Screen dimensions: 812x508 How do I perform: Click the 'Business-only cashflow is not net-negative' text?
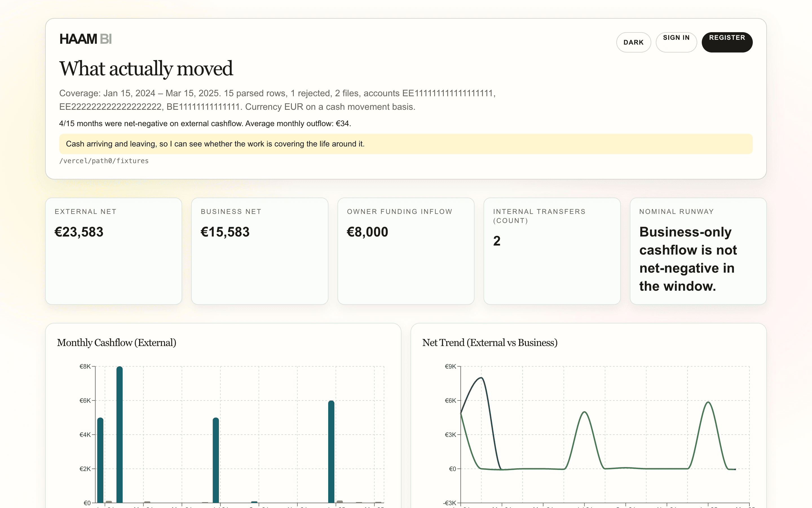coord(688,259)
